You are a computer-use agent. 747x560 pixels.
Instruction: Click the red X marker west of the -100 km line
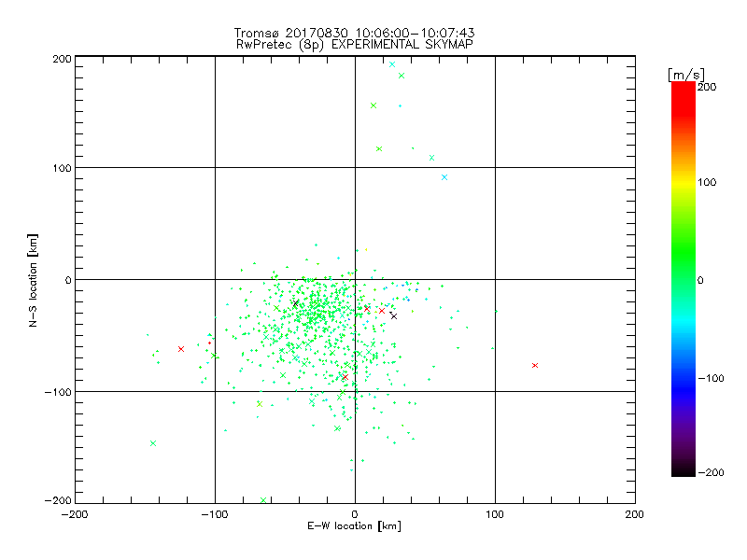[x=181, y=349]
